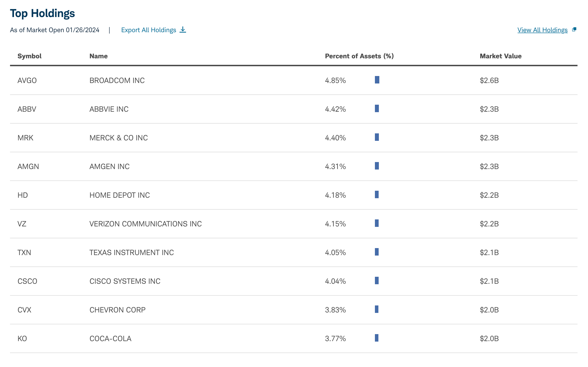This screenshot has width=588, height=367.
Task: Click the Market Value column header
Action: 500,56
